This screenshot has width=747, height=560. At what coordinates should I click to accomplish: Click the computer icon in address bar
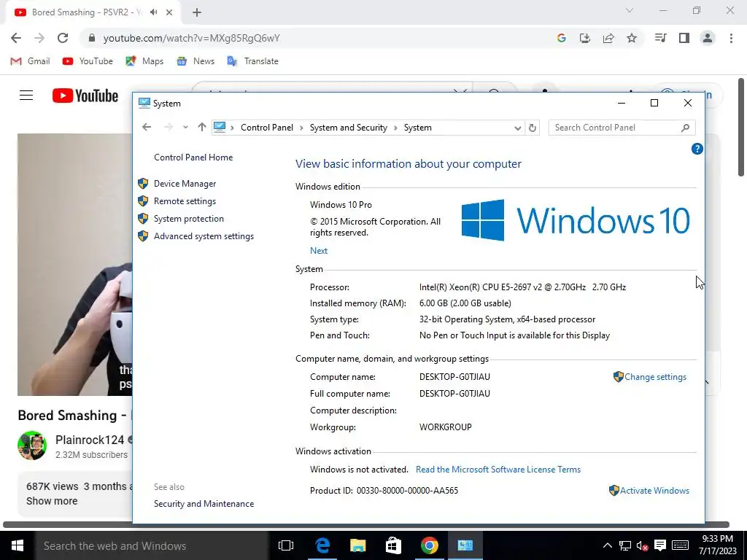[220, 127]
